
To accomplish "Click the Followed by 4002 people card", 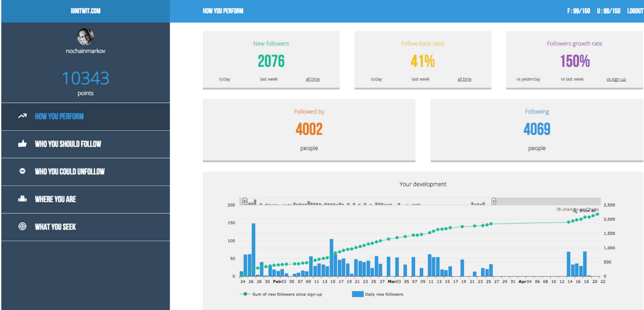I will 309,130.
